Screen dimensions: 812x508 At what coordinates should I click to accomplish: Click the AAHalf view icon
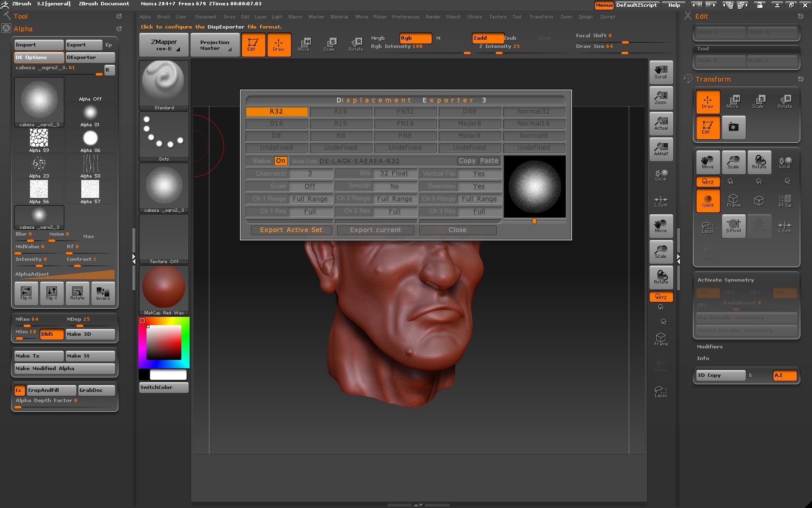(x=661, y=149)
